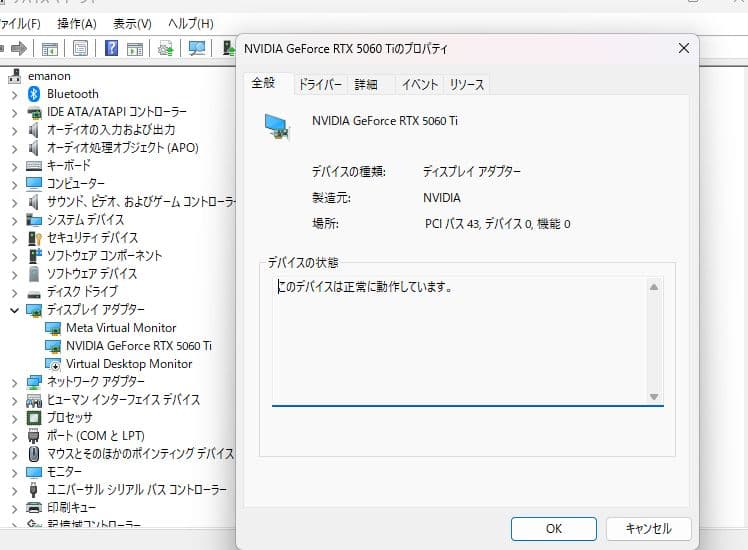
Task: Click the Forward arrow in the toolbar
Action: pos(17,48)
